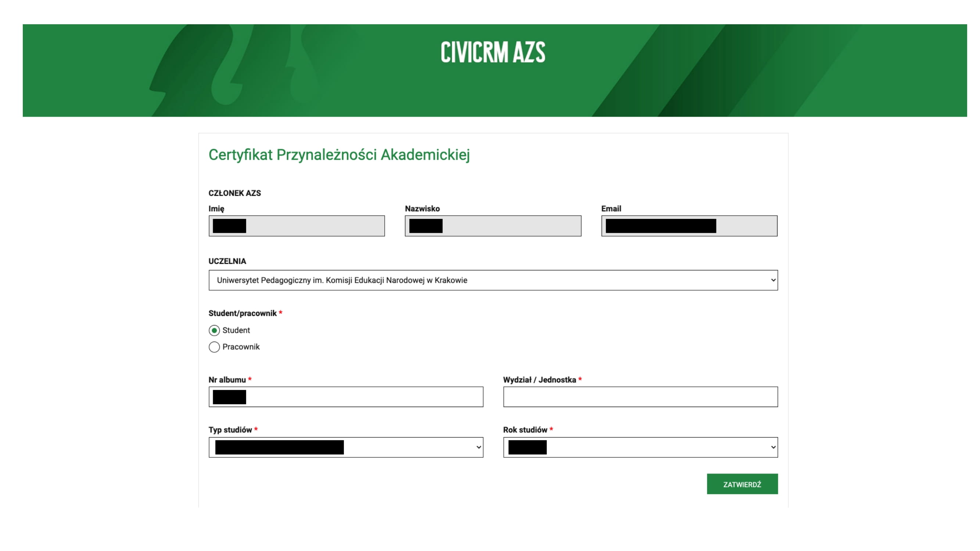Open the Uczelnia university dropdown
The height and width of the screenshot is (551, 980).
[x=493, y=280]
